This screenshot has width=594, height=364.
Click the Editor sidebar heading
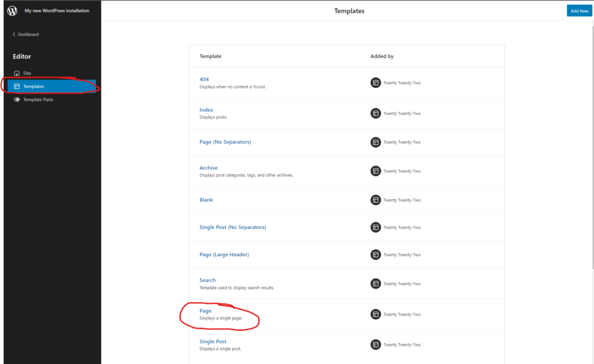tap(22, 56)
